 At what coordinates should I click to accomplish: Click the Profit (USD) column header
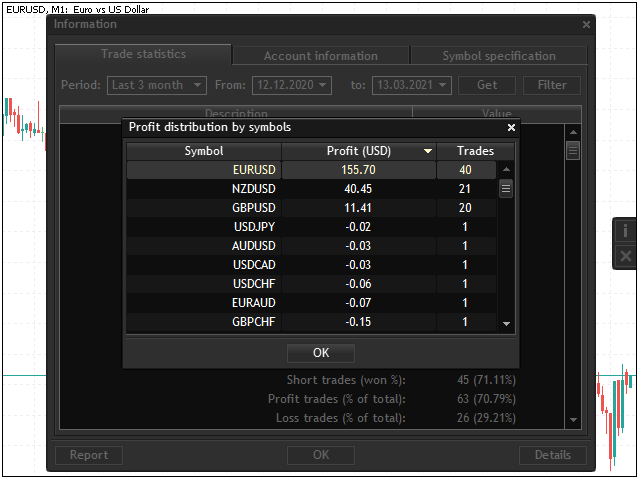click(x=359, y=151)
